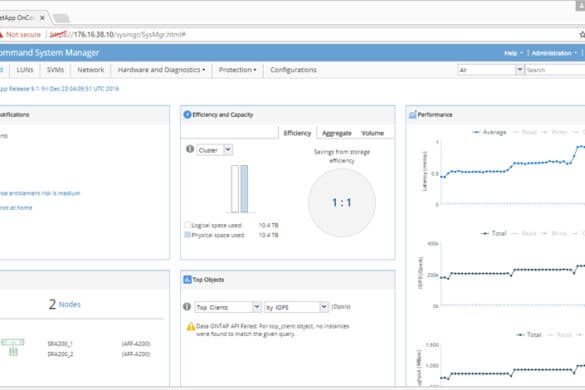Toggle the Total IOPS series legend

pos(493,233)
